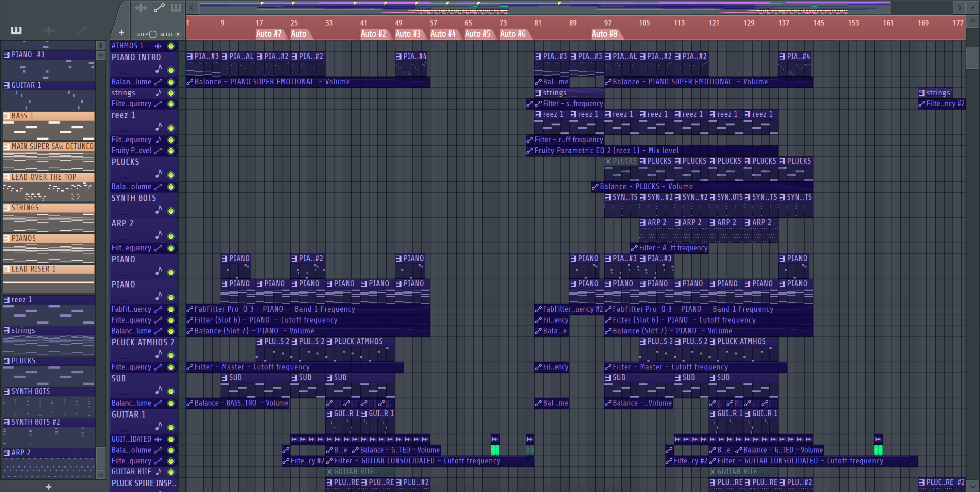This screenshot has width=980, height=492.
Task: Click the note icon on the GUITAR 1 track
Action: pyautogui.click(x=158, y=426)
